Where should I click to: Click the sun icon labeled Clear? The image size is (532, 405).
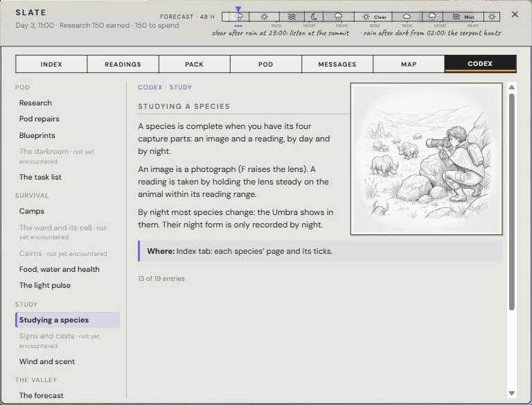tap(366, 17)
